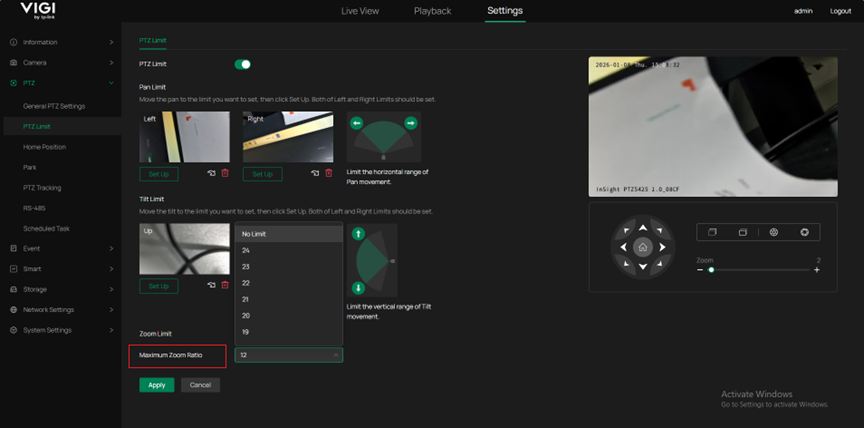Click the Zoom slider handle

click(x=711, y=270)
